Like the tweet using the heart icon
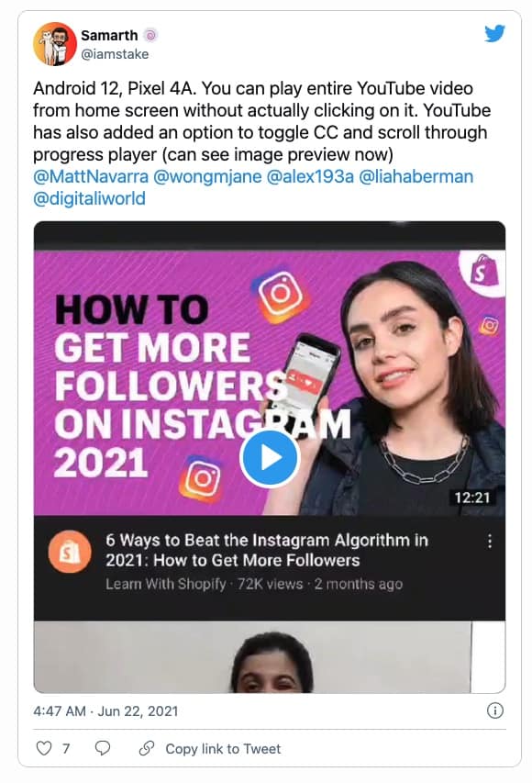The height and width of the screenshot is (783, 532). click(43, 749)
